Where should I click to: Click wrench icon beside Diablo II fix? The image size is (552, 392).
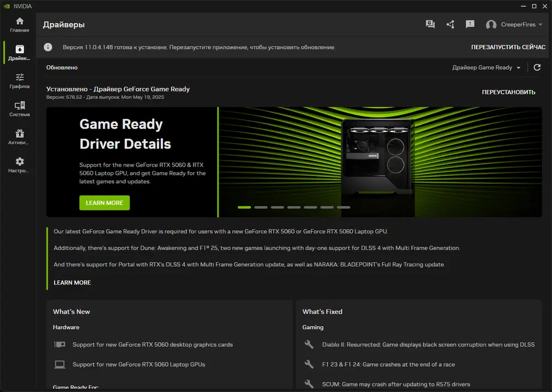pos(309,344)
